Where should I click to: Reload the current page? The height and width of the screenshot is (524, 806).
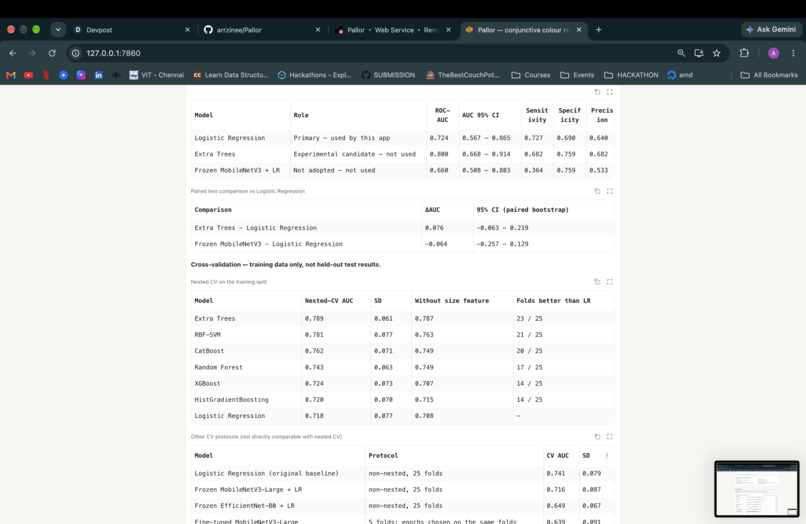coord(52,53)
